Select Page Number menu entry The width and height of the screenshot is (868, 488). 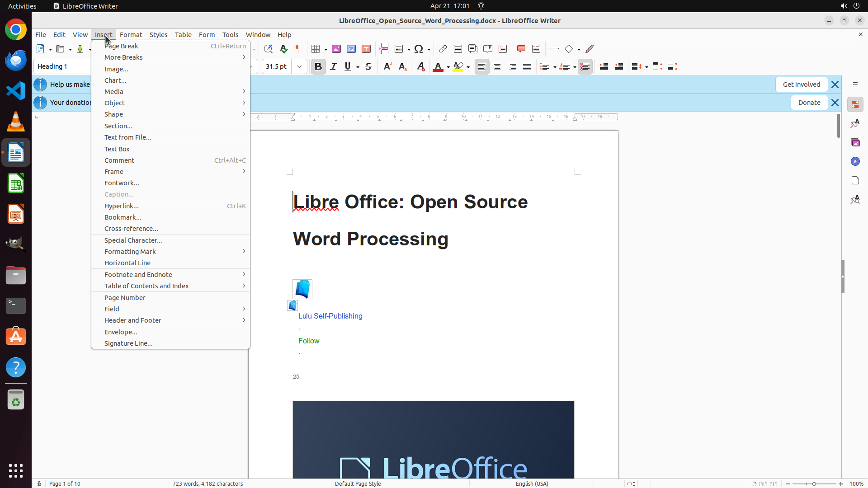[125, 297]
